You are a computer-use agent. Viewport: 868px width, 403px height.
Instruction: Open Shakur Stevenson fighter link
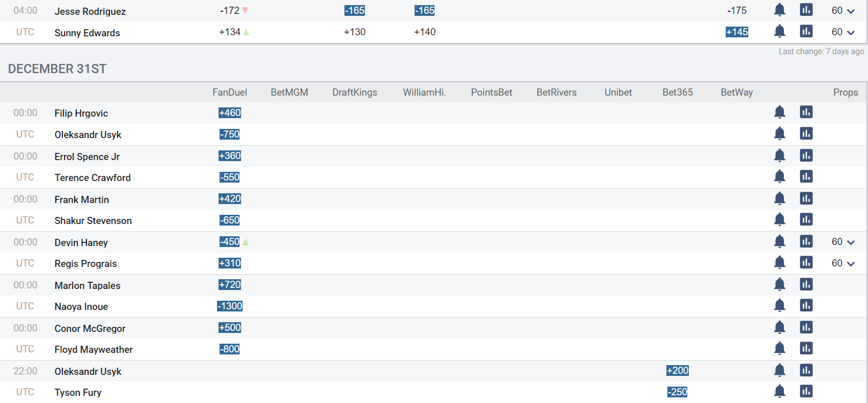93,220
